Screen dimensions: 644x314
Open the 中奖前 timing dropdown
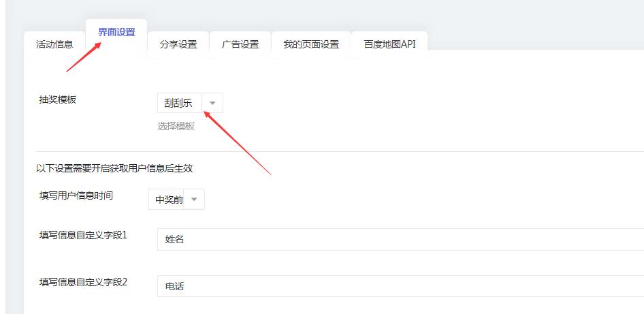coord(165,200)
